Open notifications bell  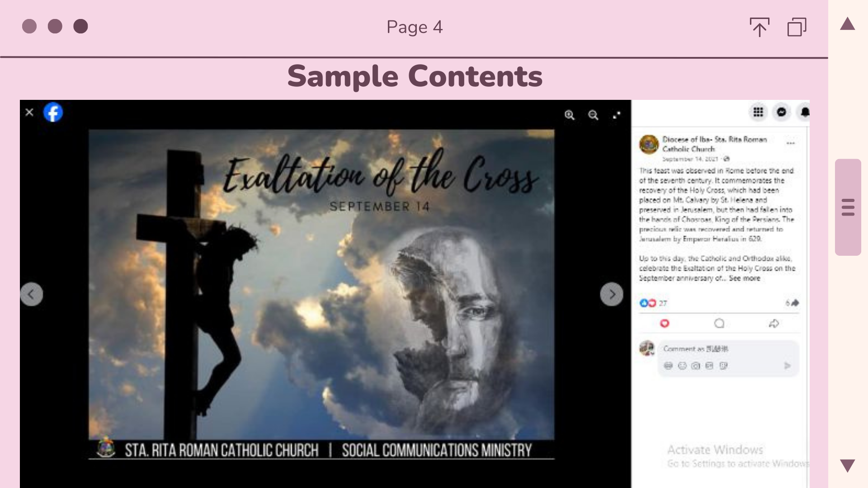(804, 112)
